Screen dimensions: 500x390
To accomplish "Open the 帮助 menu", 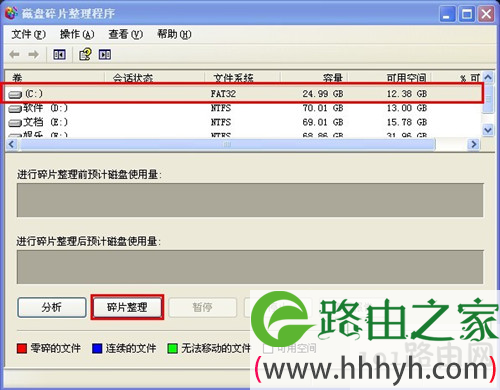I will point(174,34).
